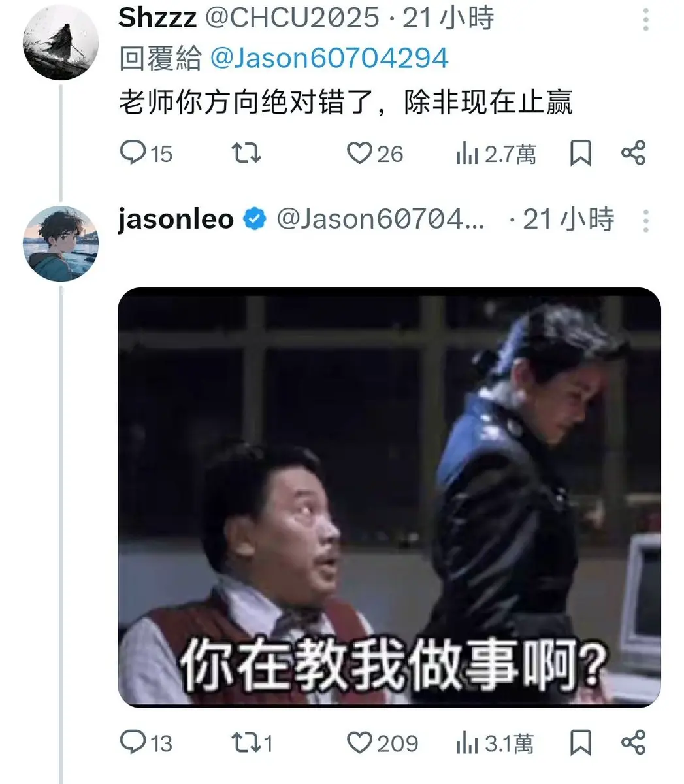This screenshot has height=784, width=684.
Task: Open the 你在教我做事啊 meme image
Action: 389,497
